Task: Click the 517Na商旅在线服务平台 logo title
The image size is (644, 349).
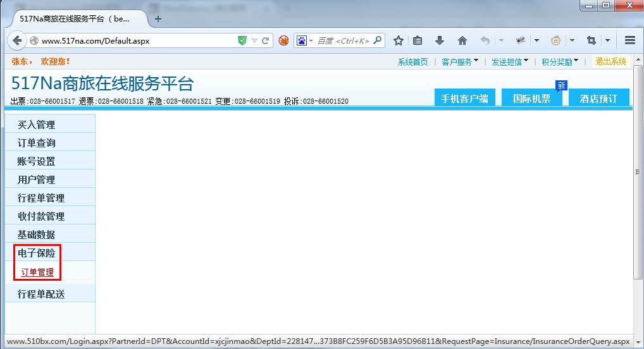Action: tap(102, 83)
